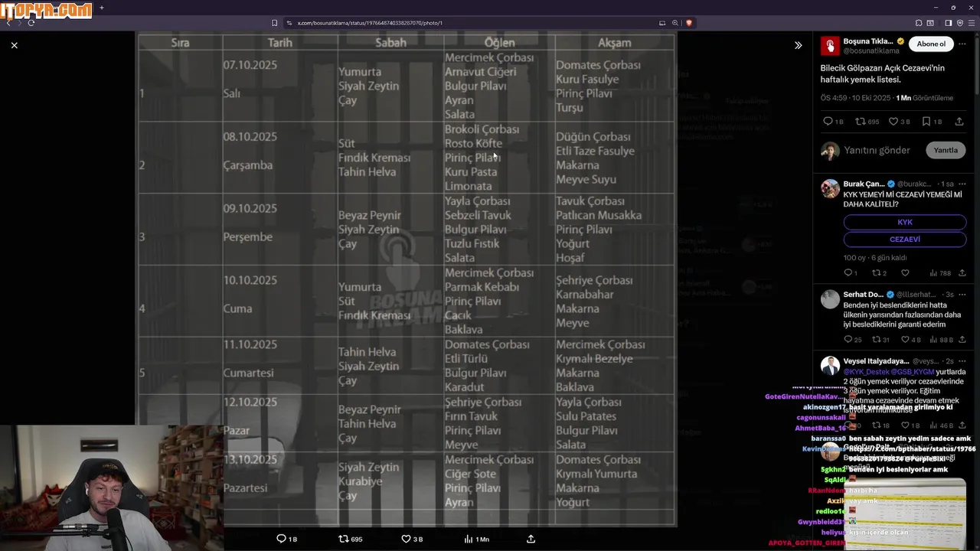Reload the page in browser toolbar
The width and height of the screenshot is (980, 551).
pos(31,23)
